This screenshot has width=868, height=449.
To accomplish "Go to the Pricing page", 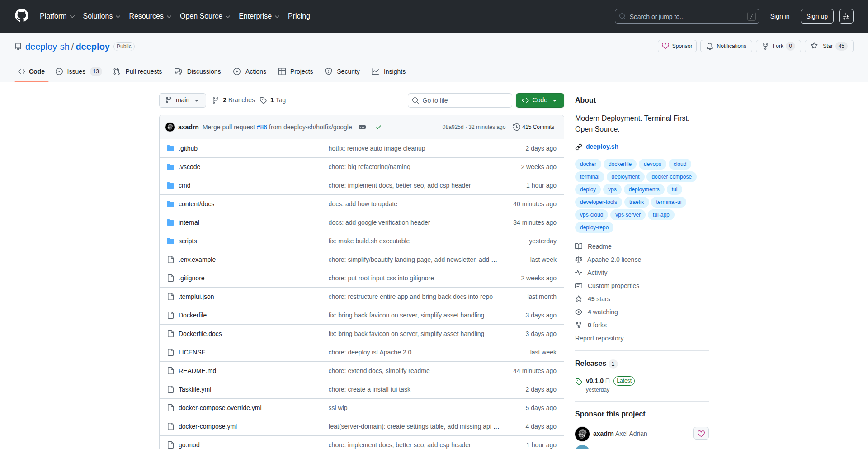I will [299, 16].
